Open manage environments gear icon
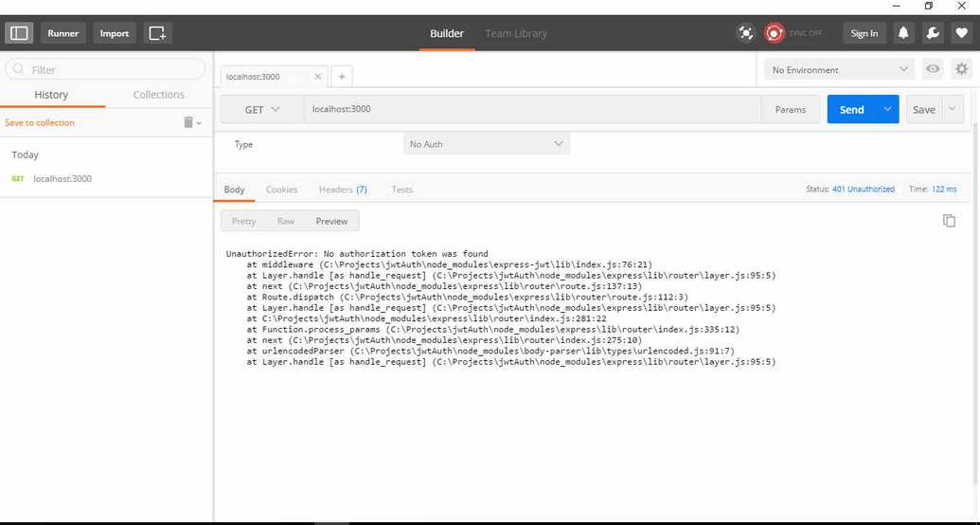This screenshot has width=980, height=525. pyautogui.click(x=962, y=69)
